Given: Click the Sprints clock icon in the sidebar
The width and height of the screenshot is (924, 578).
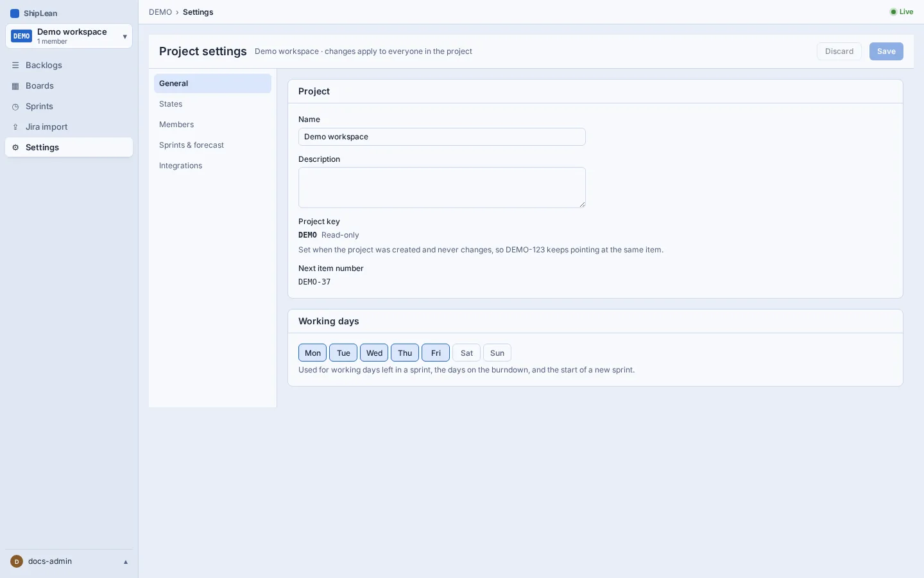Looking at the screenshot, I should [15, 107].
